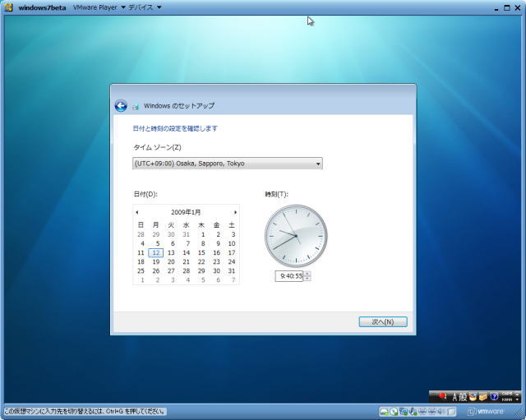Open the time zone dropdown list
Image resolution: width=526 pixels, height=420 pixels.
point(228,164)
